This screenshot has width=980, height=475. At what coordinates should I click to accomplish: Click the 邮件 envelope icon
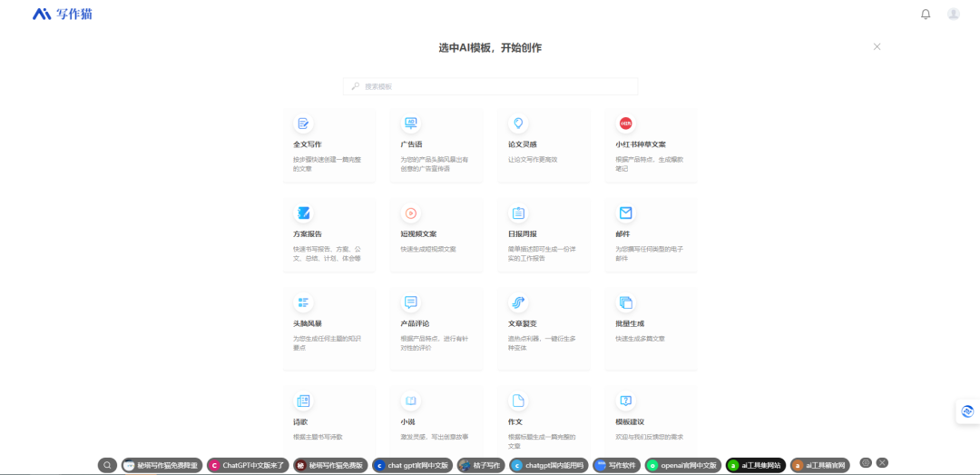point(625,213)
